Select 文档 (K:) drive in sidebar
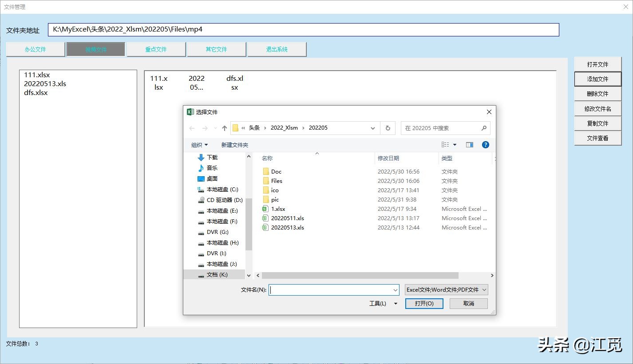 click(x=217, y=274)
